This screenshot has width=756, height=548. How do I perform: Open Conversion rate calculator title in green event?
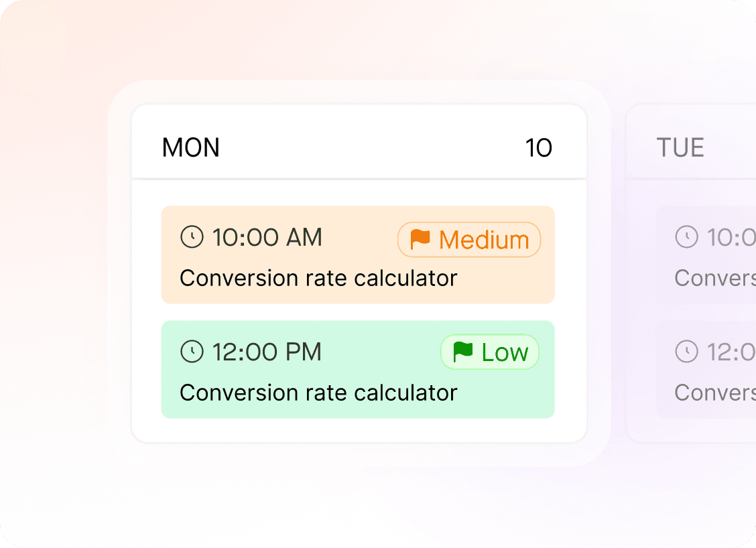[x=318, y=393]
